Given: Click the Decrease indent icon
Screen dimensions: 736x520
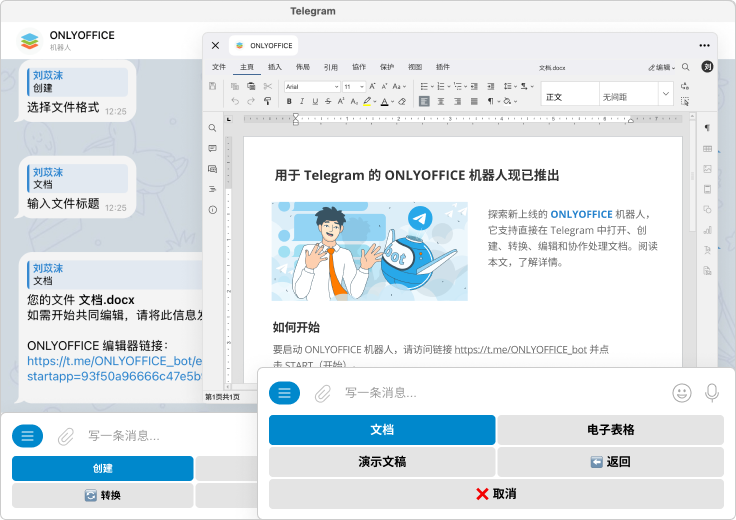Looking at the screenshot, I should [474, 86].
